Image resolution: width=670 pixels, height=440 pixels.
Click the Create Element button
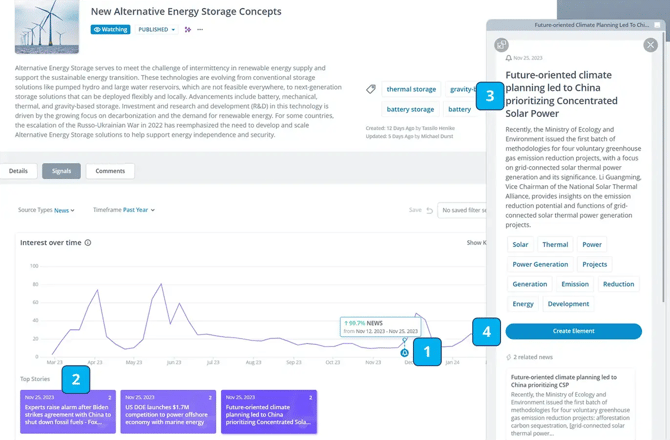[573, 331]
